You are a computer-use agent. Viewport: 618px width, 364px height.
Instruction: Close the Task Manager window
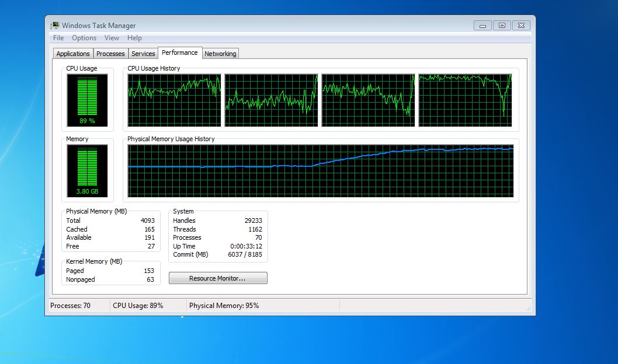tap(521, 26)
